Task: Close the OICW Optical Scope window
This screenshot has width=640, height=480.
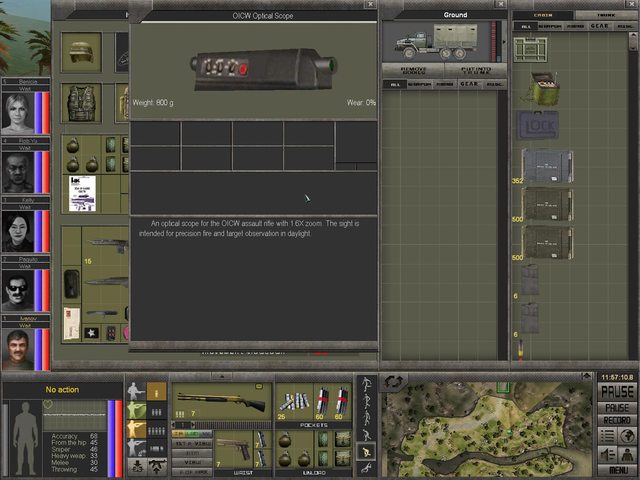Action: pyautogui.click(x=370, y=4)
